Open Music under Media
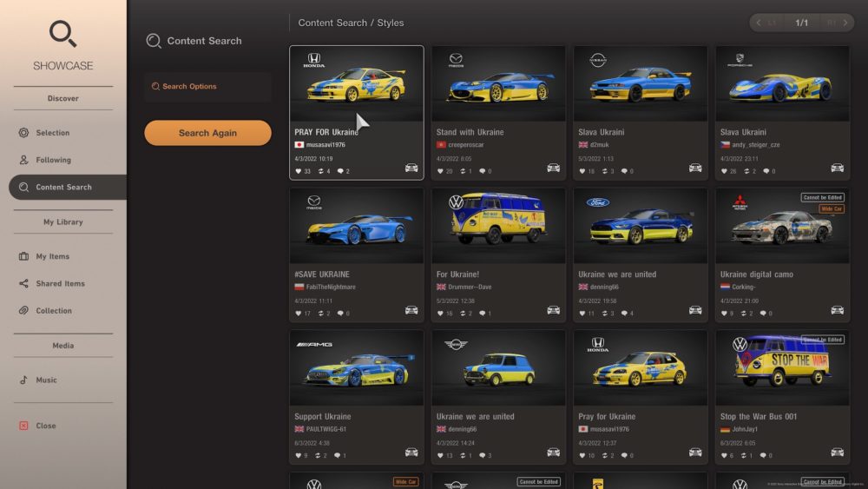This screenshot has height=489, width=868. 46,380
